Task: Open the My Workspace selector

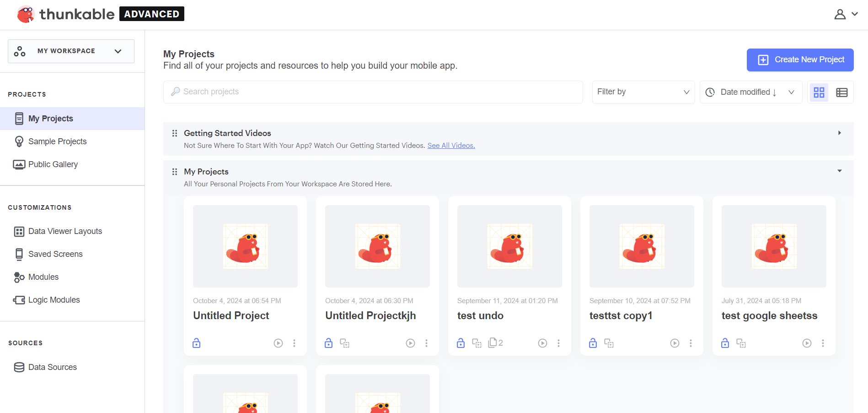Action: pos(71,51)
